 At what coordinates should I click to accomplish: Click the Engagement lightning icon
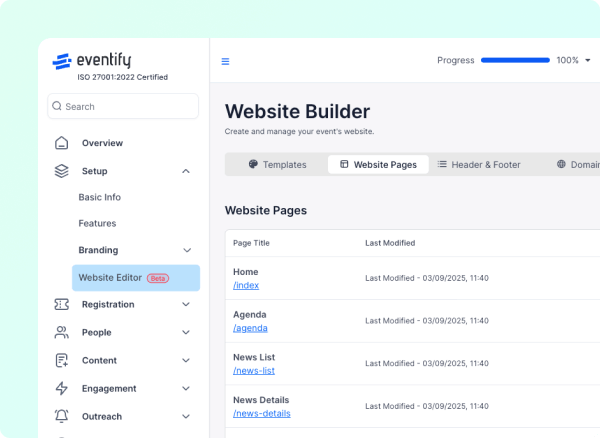click(x=62, y=388)
